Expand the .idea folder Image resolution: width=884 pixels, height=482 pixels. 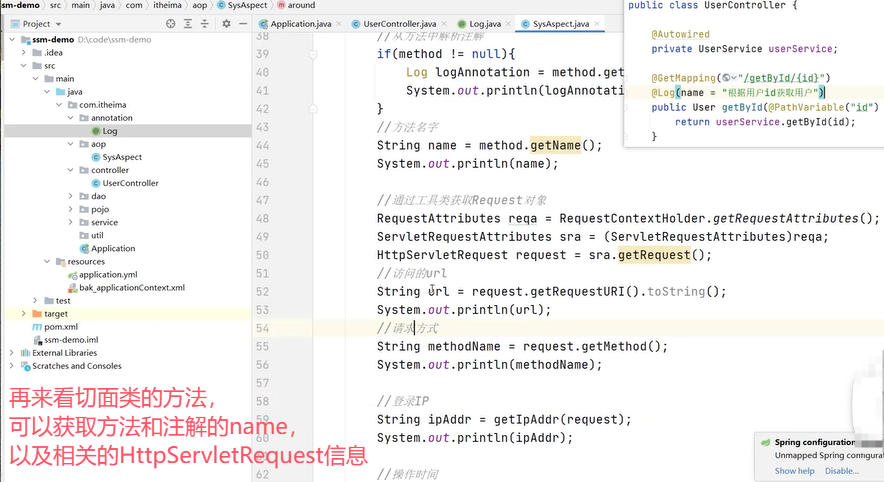[23, 52]
